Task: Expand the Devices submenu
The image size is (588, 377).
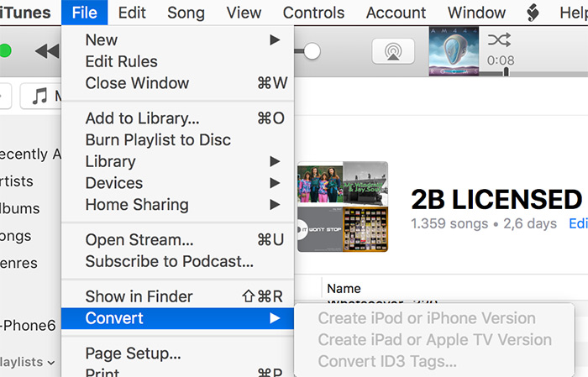Action: [x=178, y=183]
